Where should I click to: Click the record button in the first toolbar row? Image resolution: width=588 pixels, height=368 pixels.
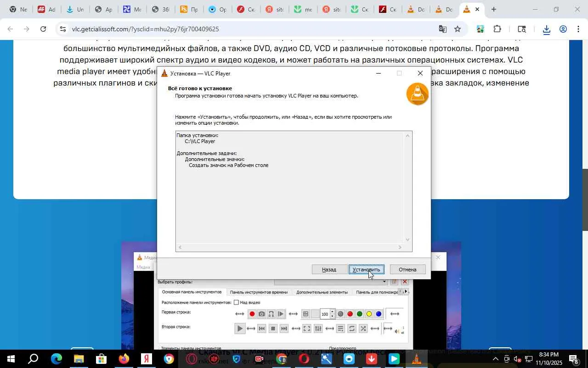[x=252, y=314]
